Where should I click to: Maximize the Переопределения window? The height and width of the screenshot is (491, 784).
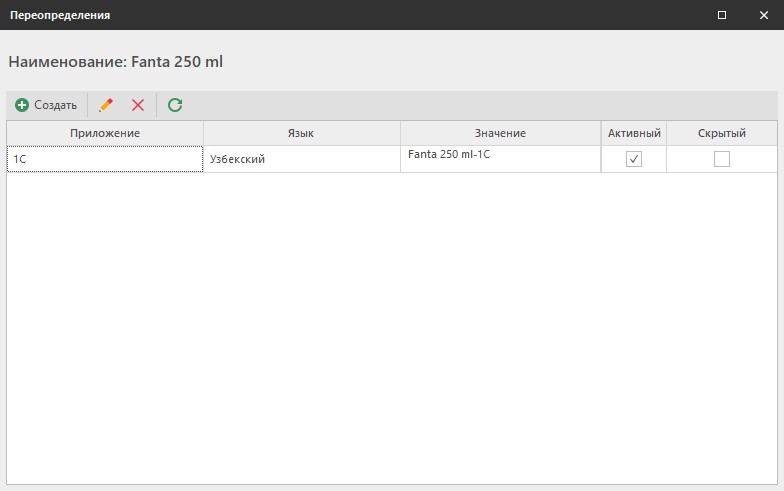coord(722,15)
